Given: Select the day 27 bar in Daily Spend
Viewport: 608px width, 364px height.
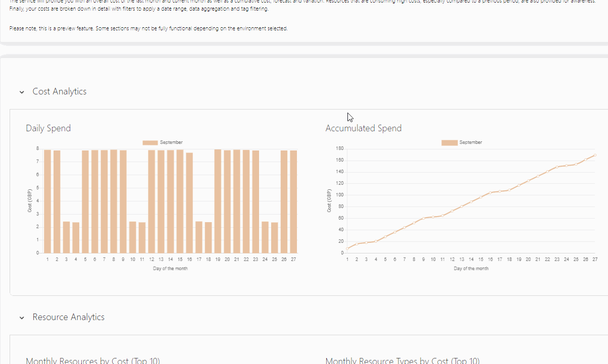Looking at the screenshot, I should tap(293, 202).
